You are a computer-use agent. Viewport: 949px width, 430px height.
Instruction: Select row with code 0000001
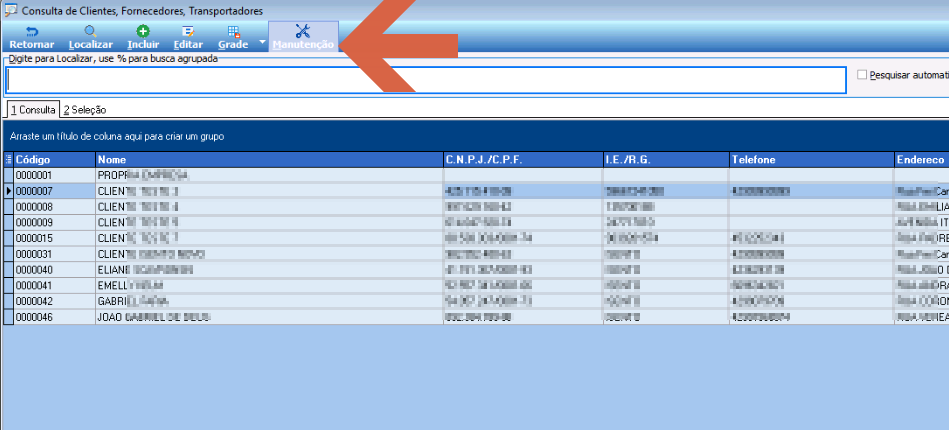click(476, 176)
